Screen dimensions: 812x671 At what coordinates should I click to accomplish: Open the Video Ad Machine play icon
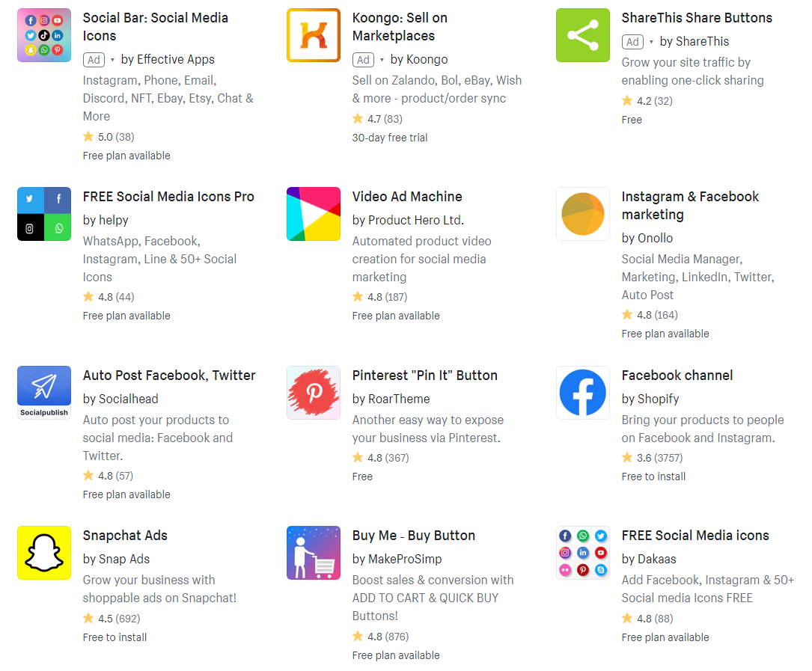(x=314, y=214)
